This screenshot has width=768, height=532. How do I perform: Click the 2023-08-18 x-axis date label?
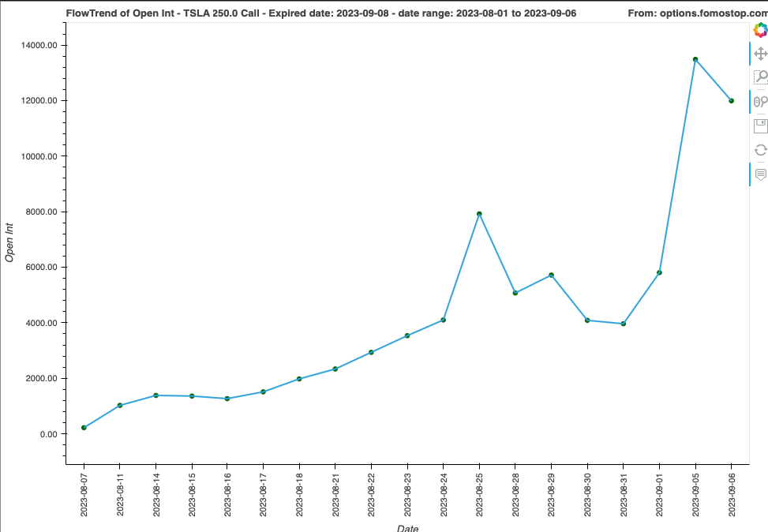299,494
